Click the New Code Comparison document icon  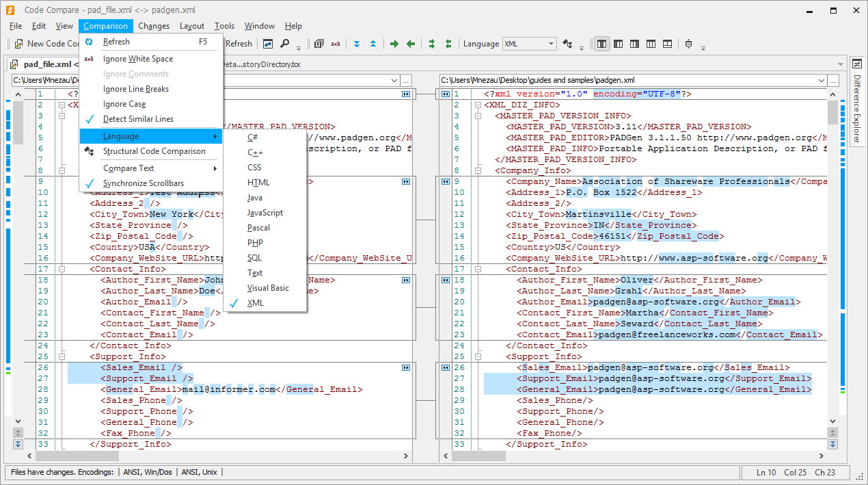coord(18,44)
